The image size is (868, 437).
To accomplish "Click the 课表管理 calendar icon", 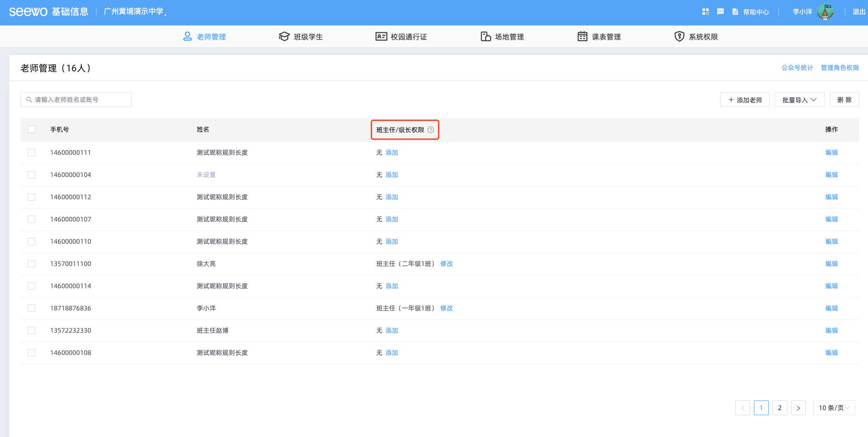I will tap(582, 37).
